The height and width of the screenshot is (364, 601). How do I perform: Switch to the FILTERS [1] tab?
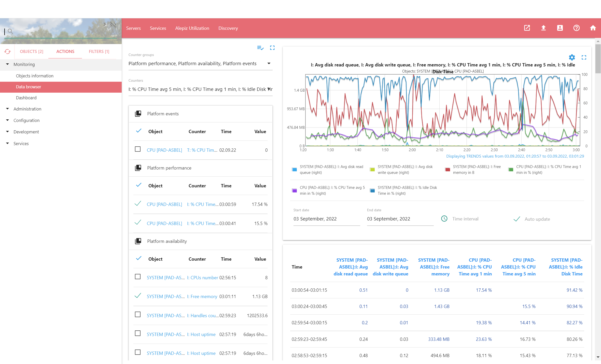point(99,51)
